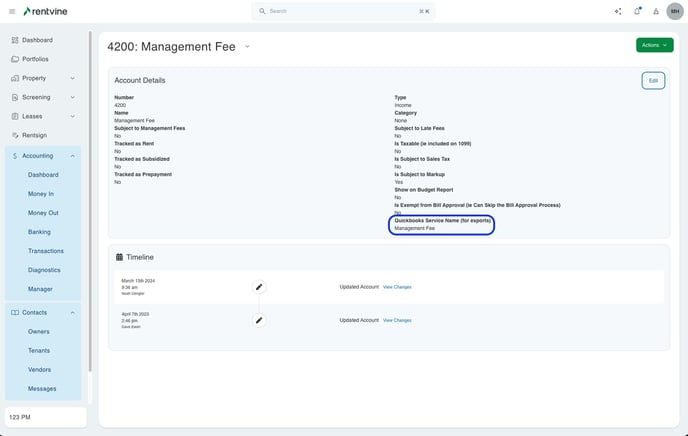Screen dimensions: 688x436
Task: Click the hamburger menu icon
Action: pos(12,11)
